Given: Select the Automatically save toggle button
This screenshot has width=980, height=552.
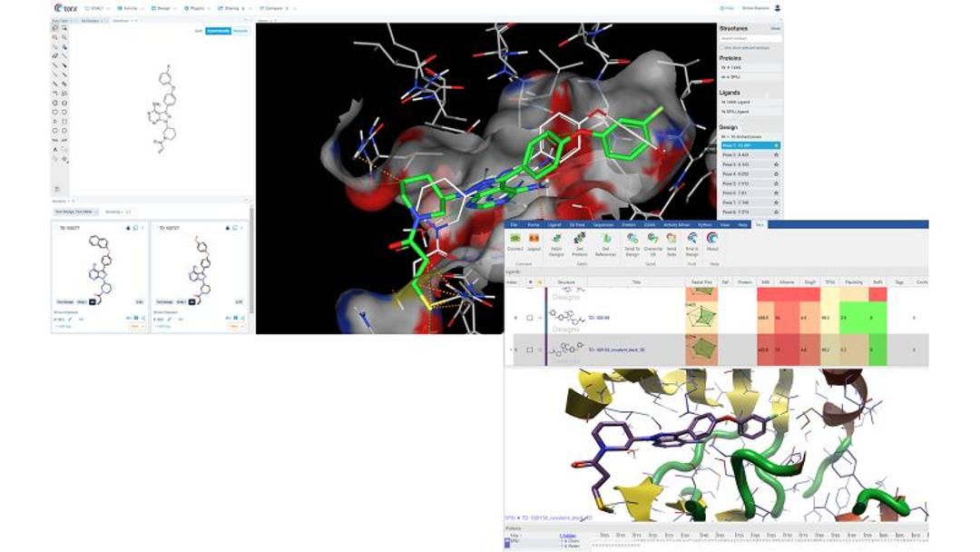Looking at the screenshot, I should pyautogui.click(x=218, y=31).
